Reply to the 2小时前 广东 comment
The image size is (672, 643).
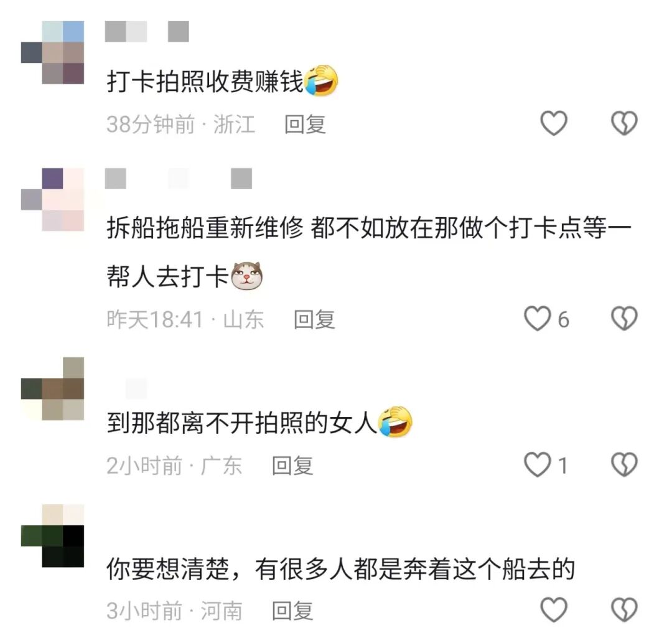pyautogui.click(x=292, y=466)
